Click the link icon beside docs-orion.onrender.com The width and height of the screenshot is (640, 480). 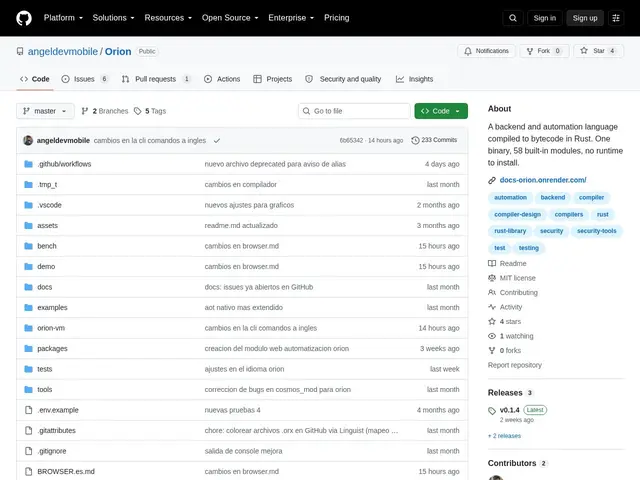492,180
